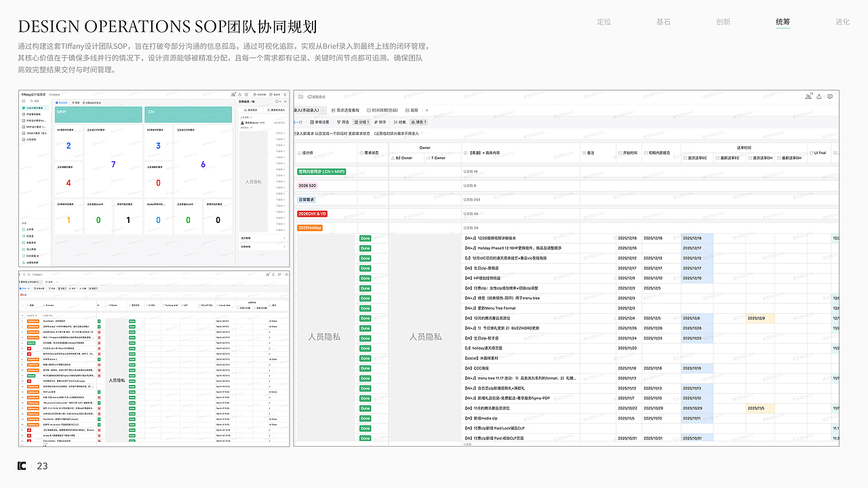Click the 备注 column header
868x488 pixels.
pyautogui.click(x=598, y=153)
